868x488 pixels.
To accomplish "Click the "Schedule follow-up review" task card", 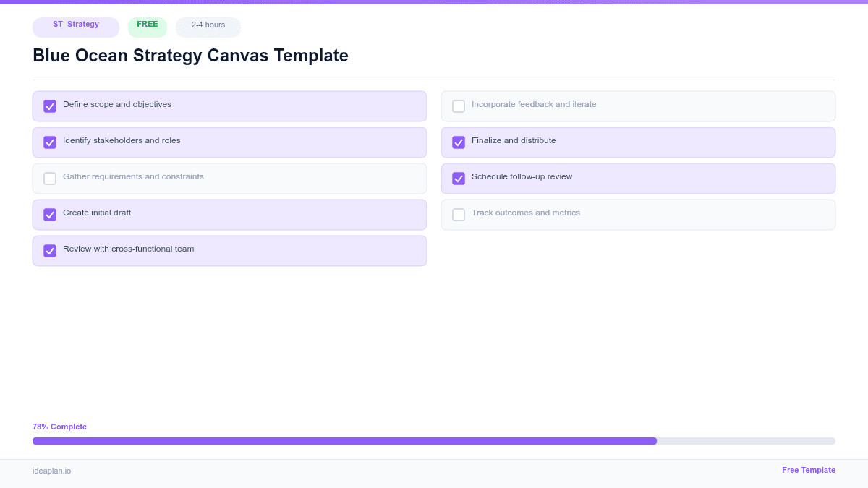I will (638, 178).
